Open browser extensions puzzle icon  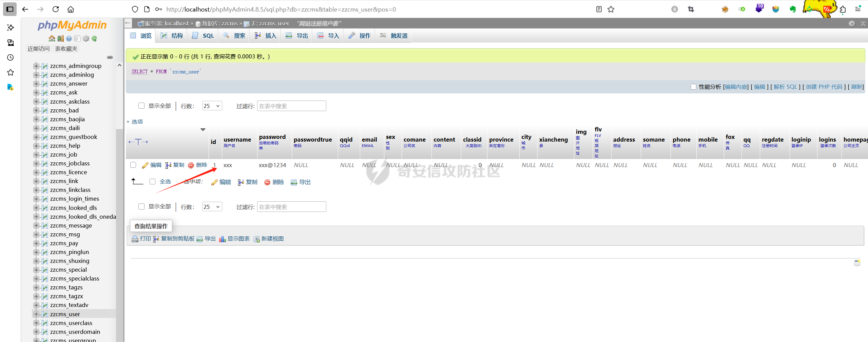[843, 9]
